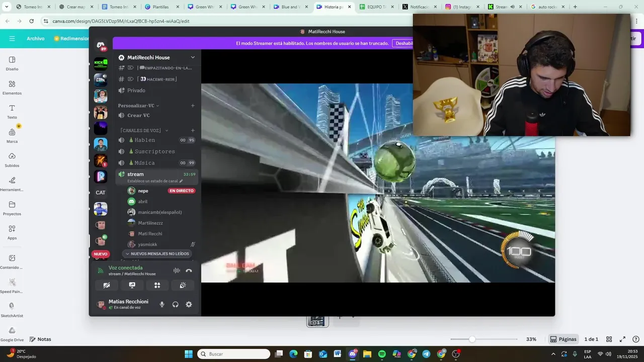Open Google Drive app in Canva sidebar
The height and width of the screenshot is (362, 644).
[x=12, y=334]
